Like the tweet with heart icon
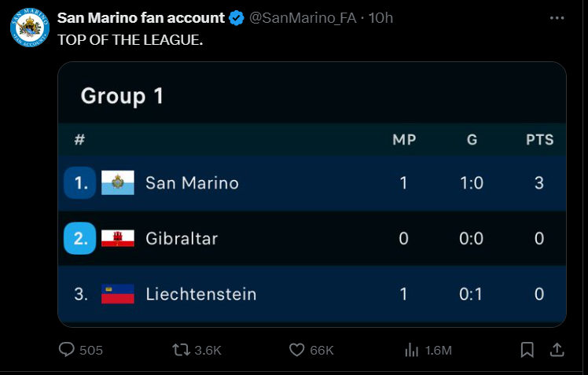 296,350
